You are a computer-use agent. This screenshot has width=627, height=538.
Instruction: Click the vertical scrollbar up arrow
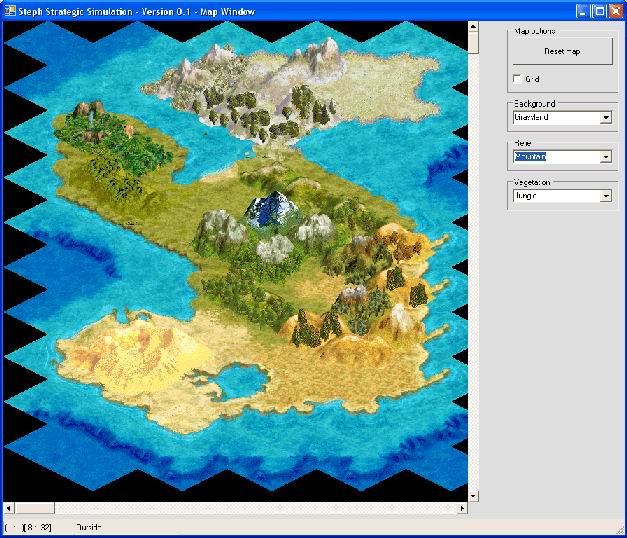(474, 26)
